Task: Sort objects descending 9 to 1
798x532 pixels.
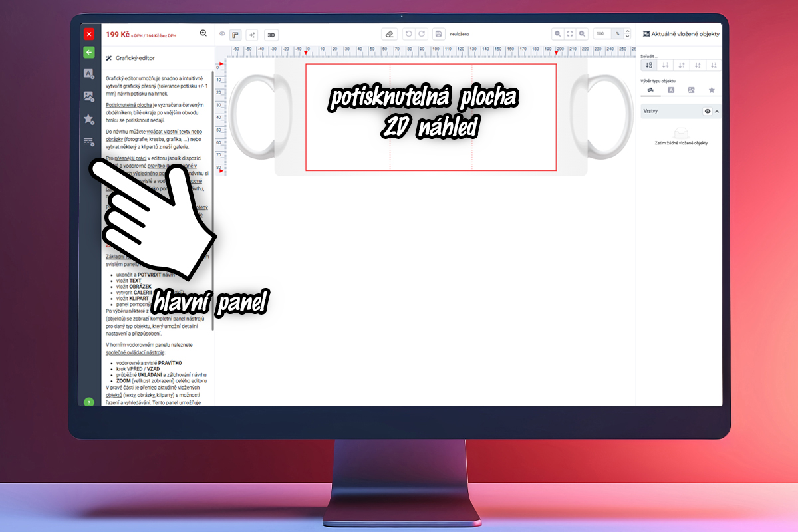Action: click(681, 65)
